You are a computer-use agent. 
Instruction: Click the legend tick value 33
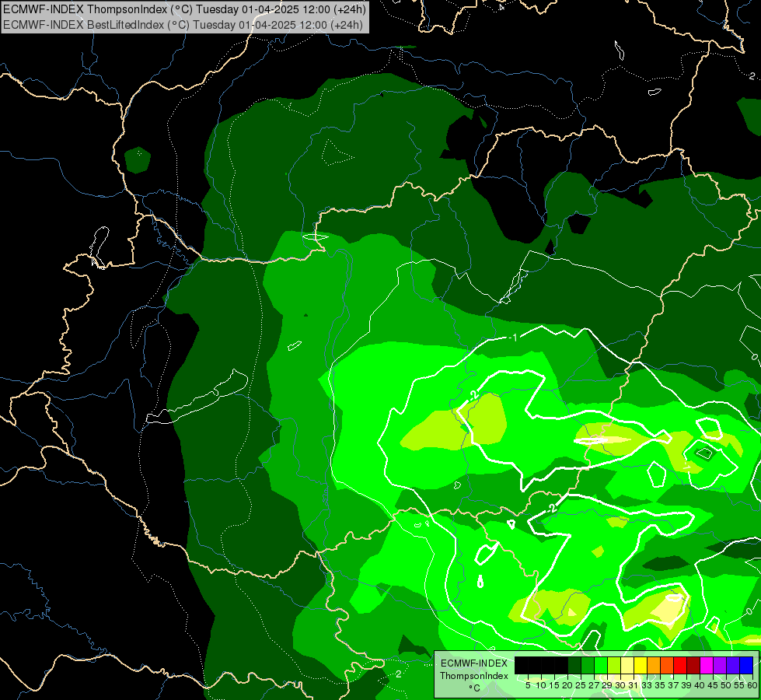click(647, 685)
